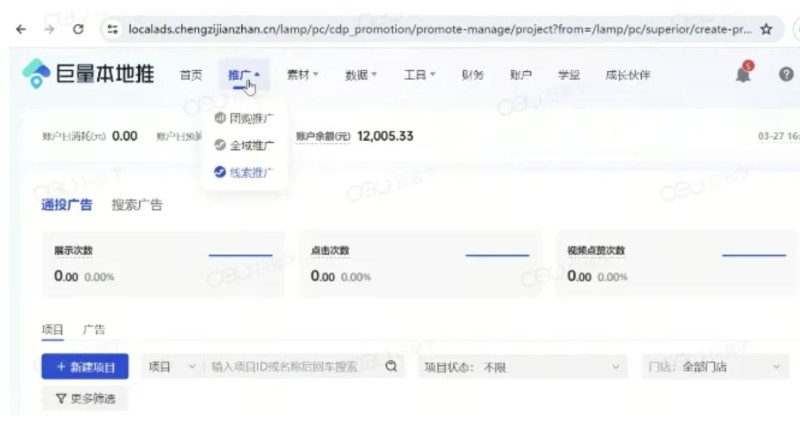Click the 视频点赞次数 metric card
800x426 pixels.
(678, 264)
